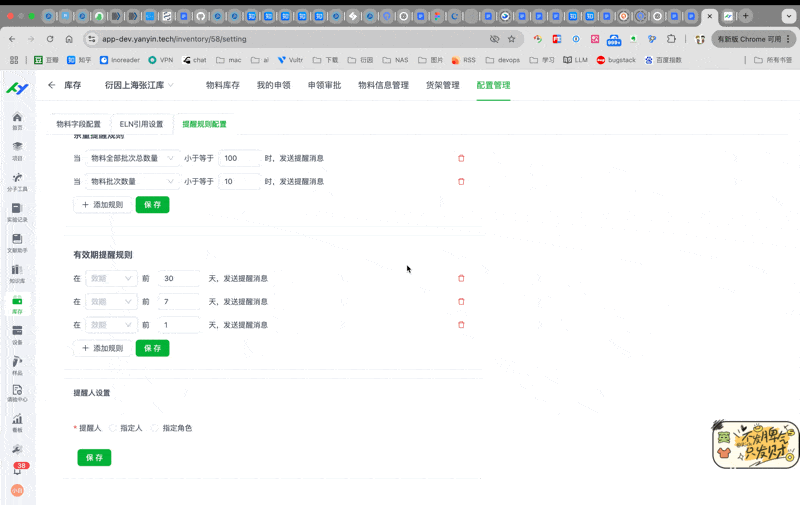Open 送检中心 in the sidebar
Viewport: 800px width, 505px height.
pyautogui.click(x=17, y=393)
